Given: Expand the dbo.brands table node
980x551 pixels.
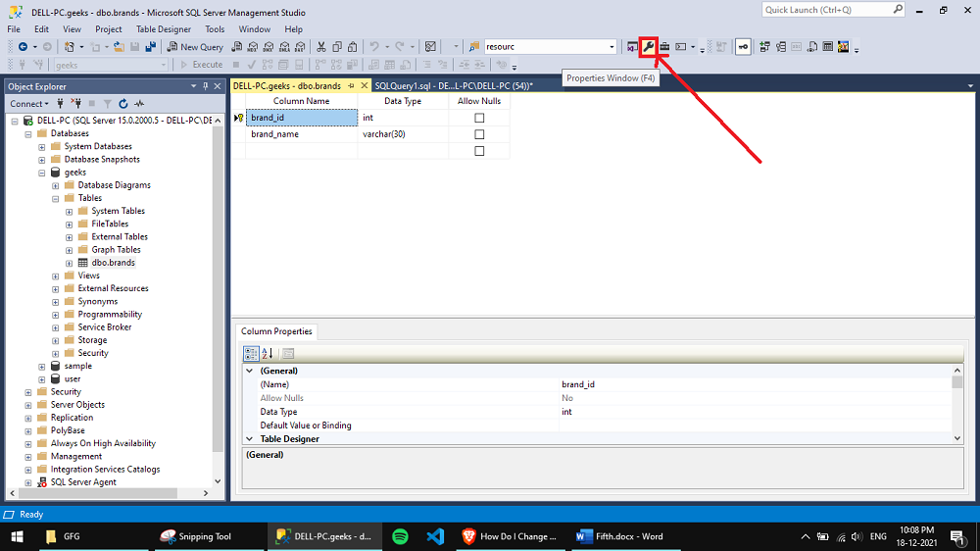Looking at the screenshot, I should (x=70, y=264).
